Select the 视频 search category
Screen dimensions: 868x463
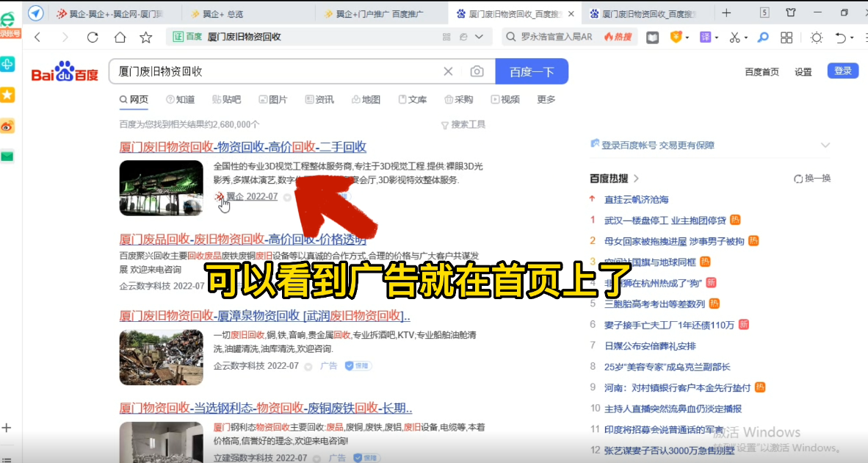[505, 100]
